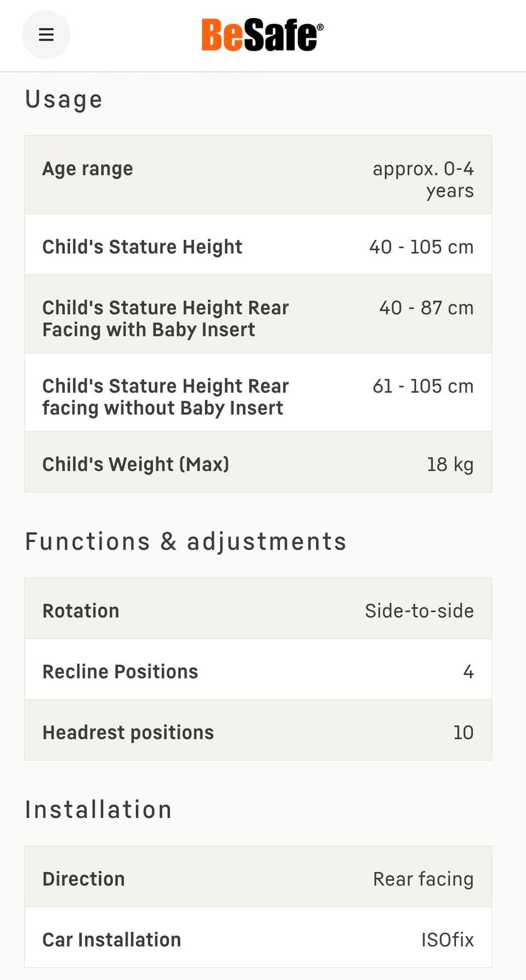Select the 18 kg value
Image resolution: width=526 pixels, height=980 pixels.
coord(450,464)
